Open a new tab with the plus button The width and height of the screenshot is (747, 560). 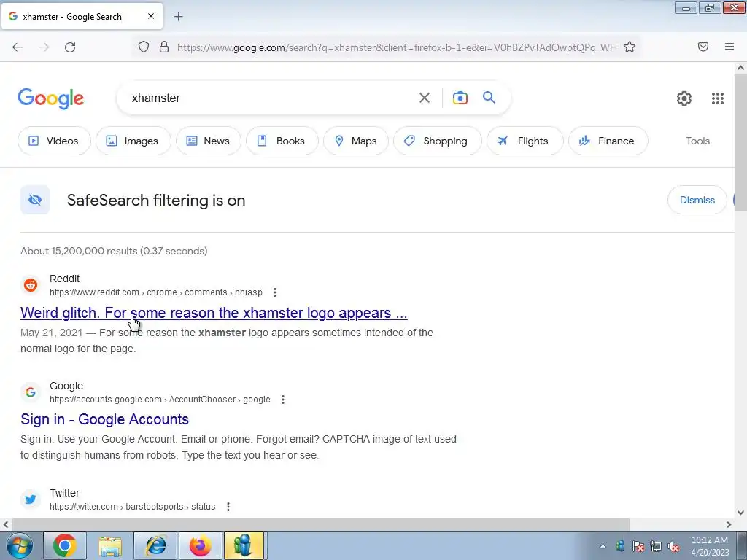[x=178, y=17]
